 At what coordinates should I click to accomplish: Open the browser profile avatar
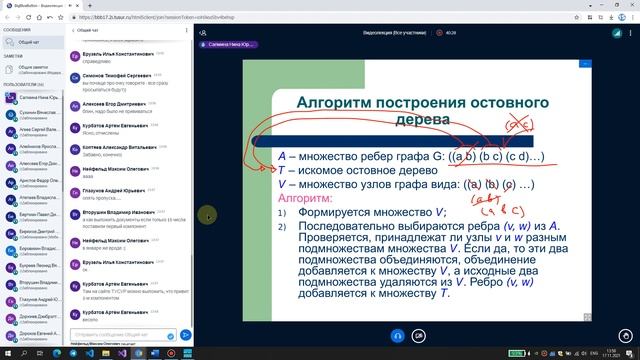click(x=622, y=17)
